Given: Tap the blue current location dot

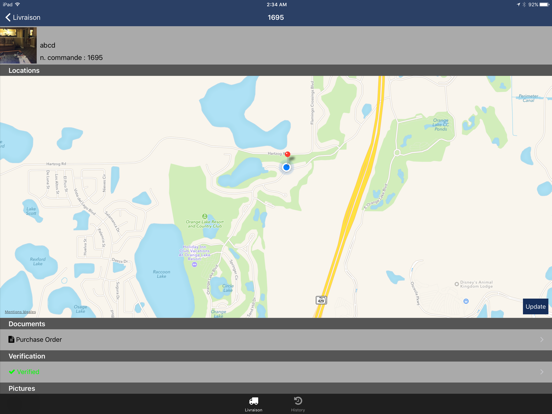Looking at the screenshot, I should [286, 167].
